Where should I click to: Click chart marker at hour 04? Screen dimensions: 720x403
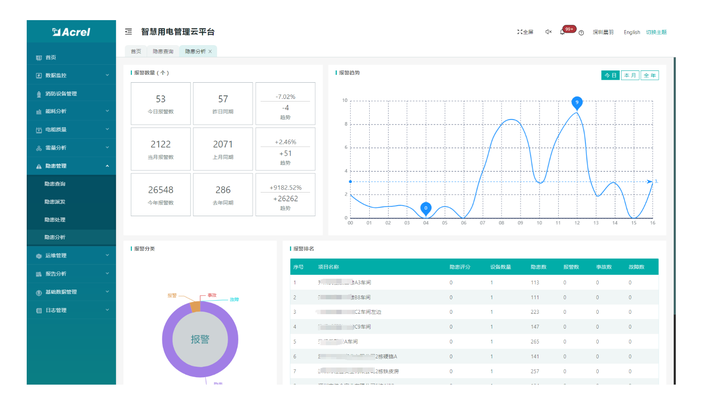(426, 209)
